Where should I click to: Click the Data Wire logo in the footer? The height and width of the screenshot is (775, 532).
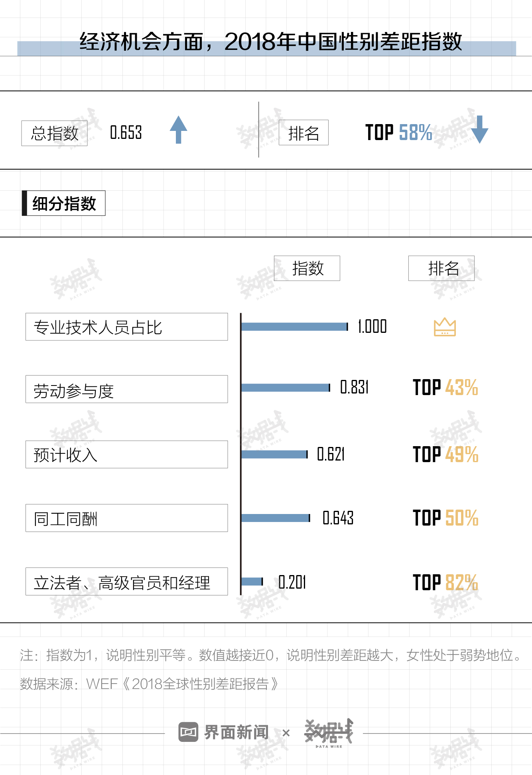click(329, 733)
